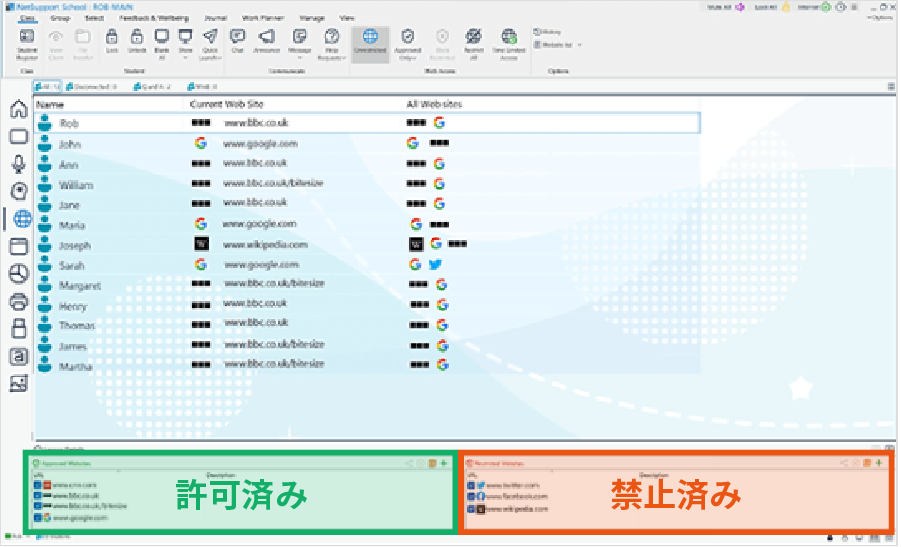This screenshot has height=547, width=901.
Task: Open Website list dropdown
Action: click(x=558, y=45)
